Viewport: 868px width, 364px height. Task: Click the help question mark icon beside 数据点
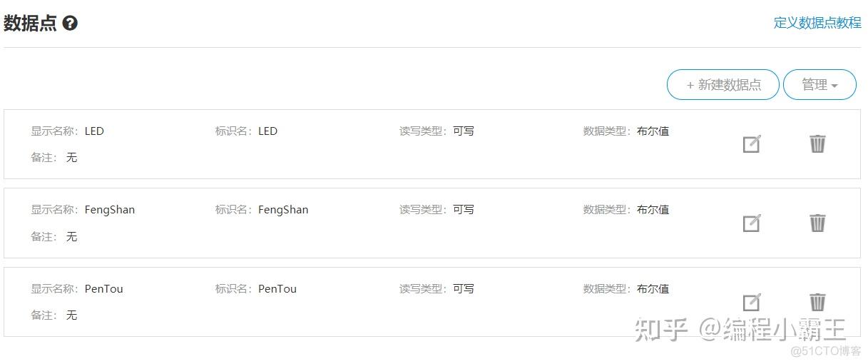pyautogui.click(x=70, y=24)
